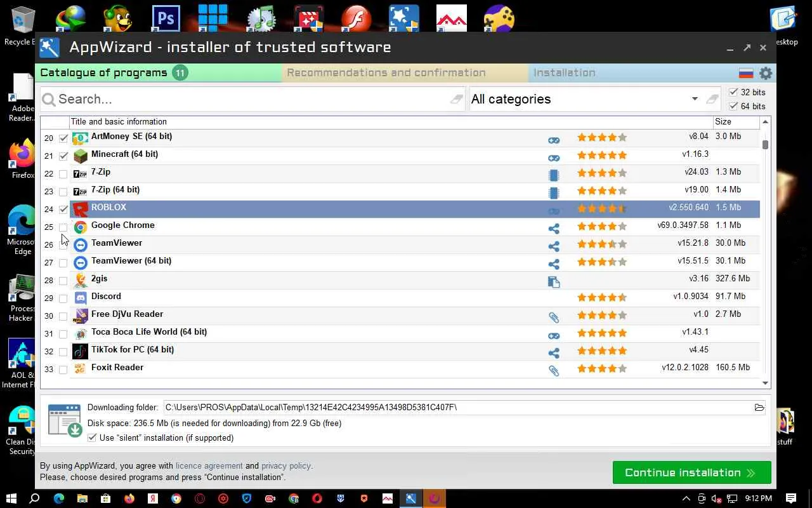This screenshot has height=508, width=812.
Task: Open Photoshop desktop shortcut
Action: [x=166, y=19]
